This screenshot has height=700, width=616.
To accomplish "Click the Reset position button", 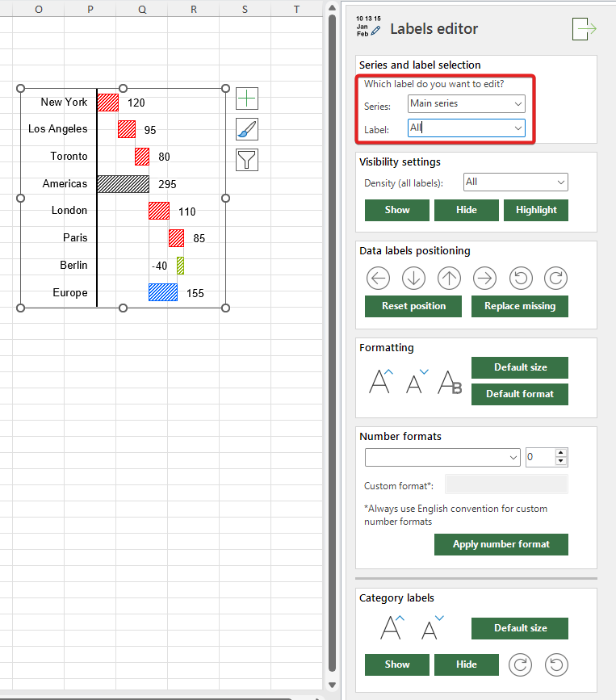I will click(x=413, y=306).
